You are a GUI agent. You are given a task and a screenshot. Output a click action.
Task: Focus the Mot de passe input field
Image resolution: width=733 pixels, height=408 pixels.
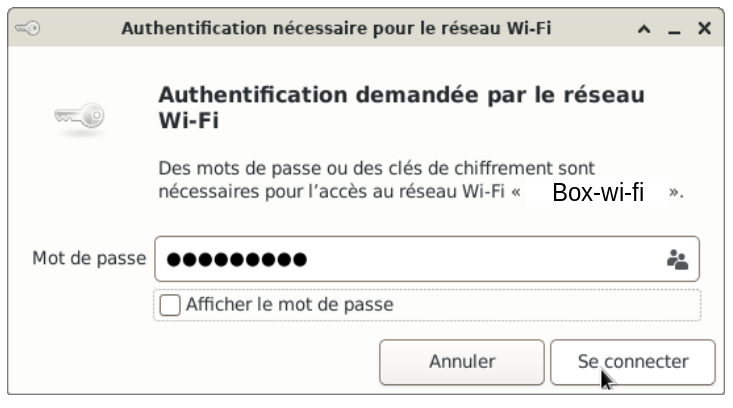tap(427, 259)
